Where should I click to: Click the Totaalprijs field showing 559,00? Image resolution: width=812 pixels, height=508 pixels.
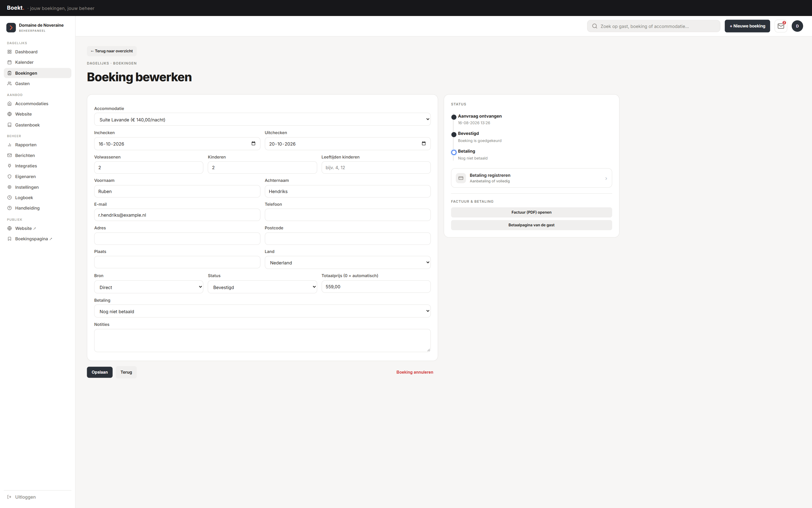pyautogui.click(x=376, y=287)
